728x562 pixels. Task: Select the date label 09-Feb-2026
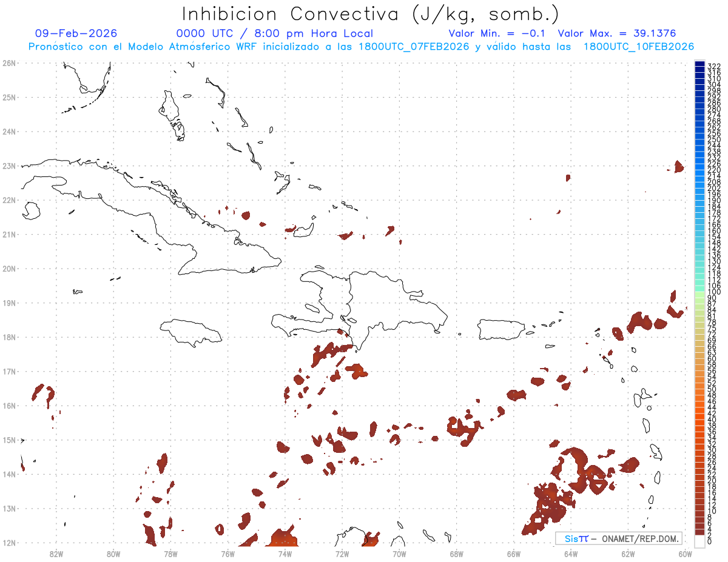(76, 33)
